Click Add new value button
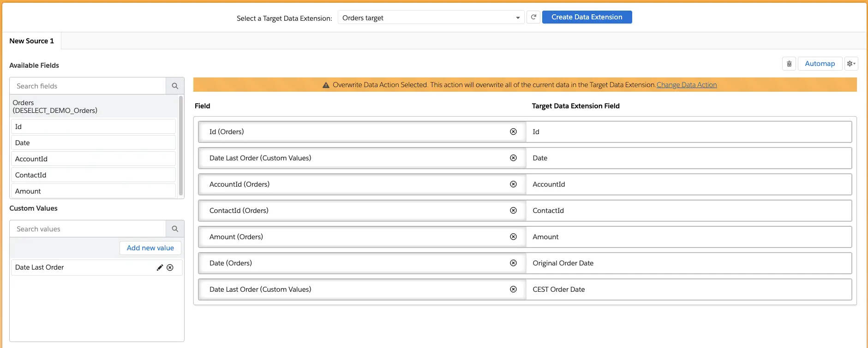Screen dimensions: 868x348 coord(150,248)
